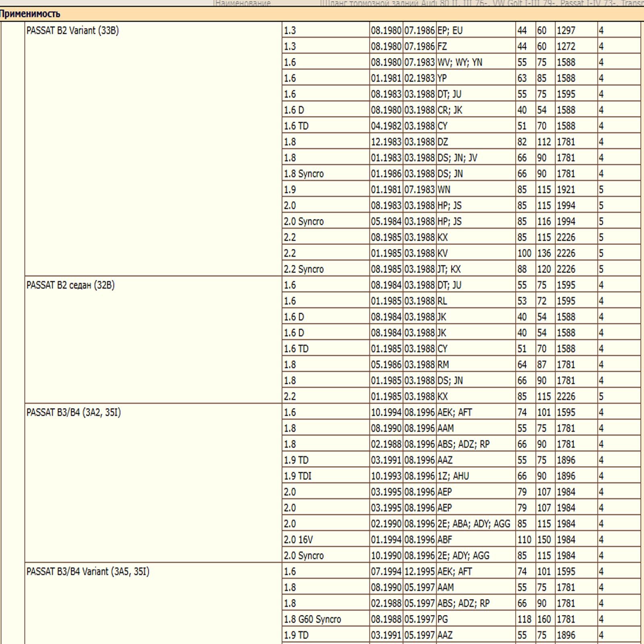This screenshot has width=644, height=644.
Task: Select the 1.8 G60 Syncro engine cell
Action: point(326,619)
